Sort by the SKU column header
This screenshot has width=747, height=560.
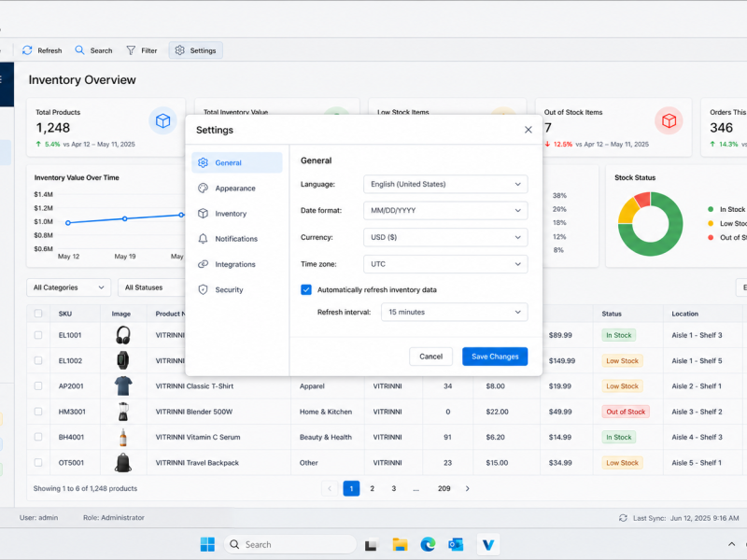65,314
